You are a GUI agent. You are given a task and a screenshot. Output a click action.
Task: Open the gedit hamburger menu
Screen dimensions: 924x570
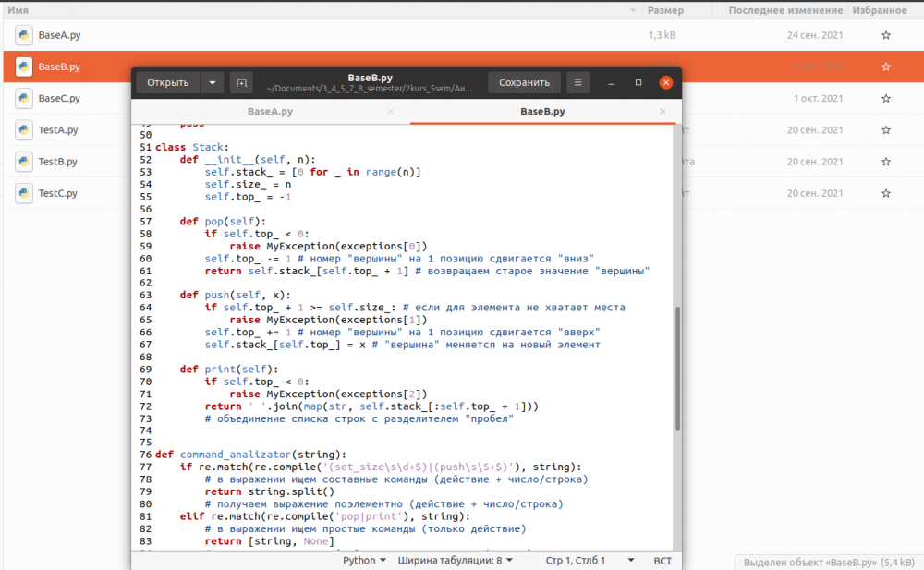click(x=578, y=82)
